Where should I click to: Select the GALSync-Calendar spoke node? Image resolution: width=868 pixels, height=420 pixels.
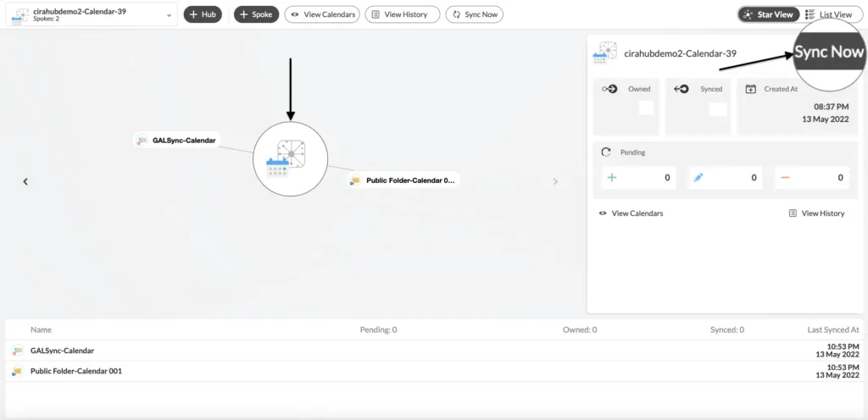coord(176,141)
